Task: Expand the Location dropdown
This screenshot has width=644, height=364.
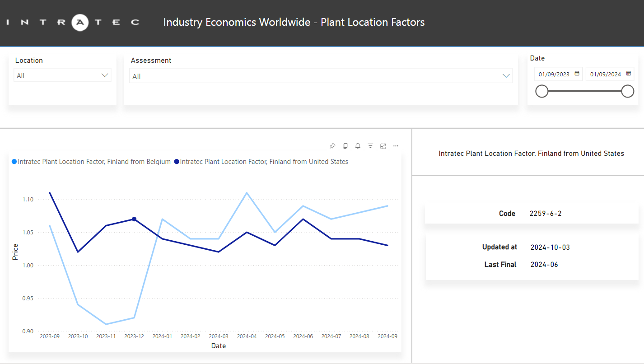Action: point(105,75)
